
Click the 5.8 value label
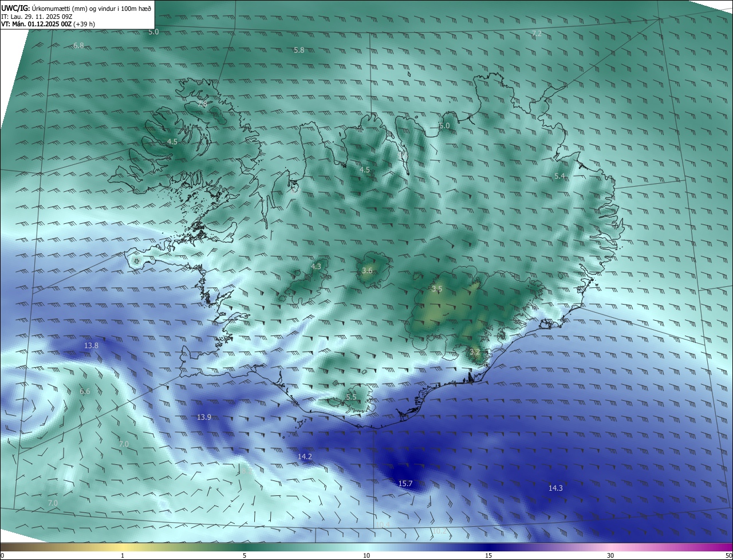point(299,50)
